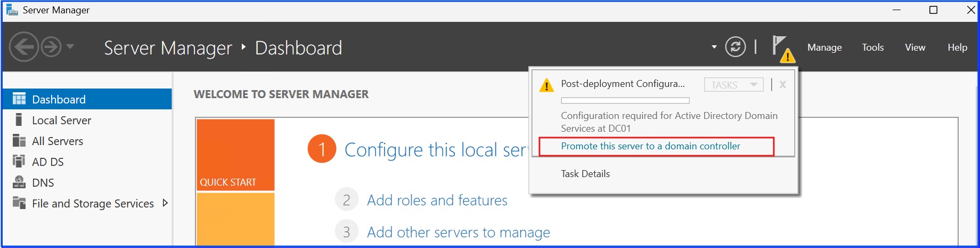The width and height of the screenshot is (980, 248).
Task: Open Task Details in notification popup
Action: (585, 174)
